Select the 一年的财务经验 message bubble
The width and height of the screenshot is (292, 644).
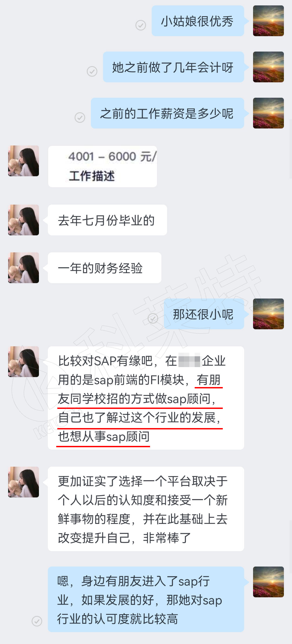tap(105, 268)
